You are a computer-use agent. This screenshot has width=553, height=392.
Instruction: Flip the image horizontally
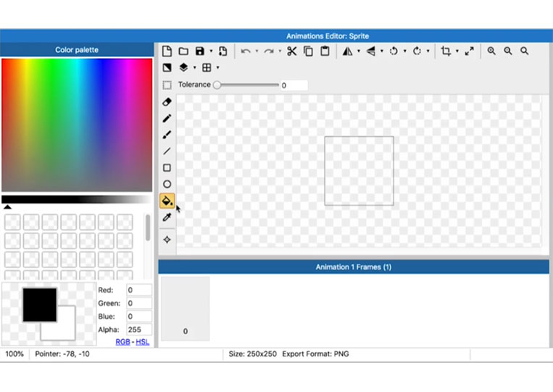(x=348, y=51)
